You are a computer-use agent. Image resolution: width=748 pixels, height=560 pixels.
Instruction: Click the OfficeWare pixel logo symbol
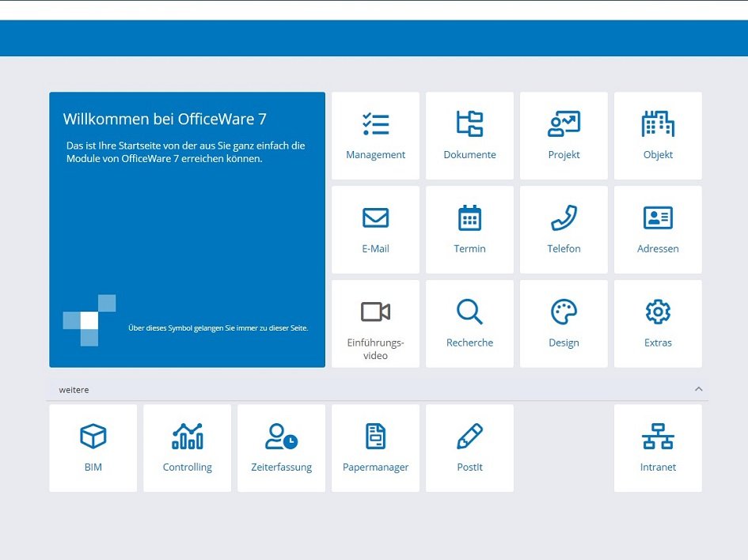(89, 320)
